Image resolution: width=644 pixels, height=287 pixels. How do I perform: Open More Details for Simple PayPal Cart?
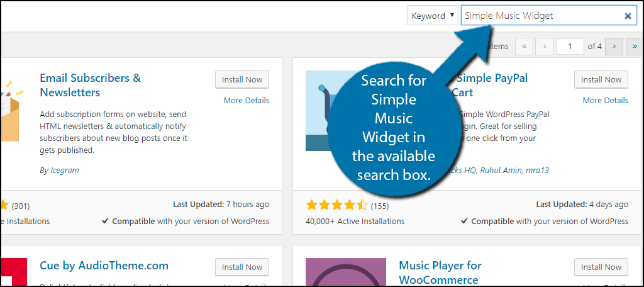[x=605, y=101]
